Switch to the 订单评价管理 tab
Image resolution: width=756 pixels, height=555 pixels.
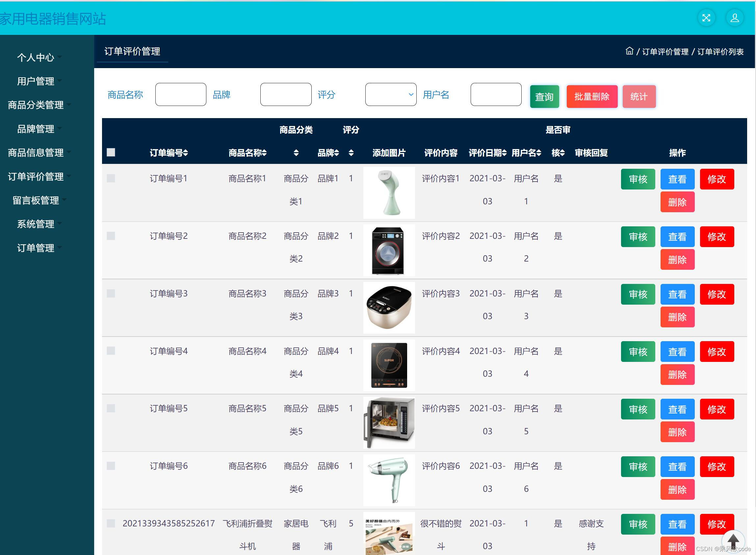132,51
